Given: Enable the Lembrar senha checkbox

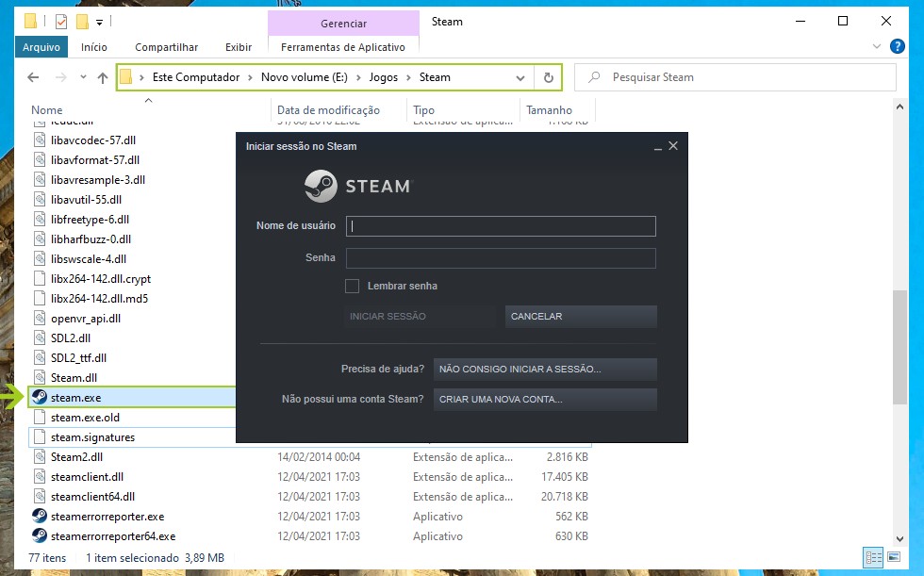Looking at the screenshot, I should [353, 286].
